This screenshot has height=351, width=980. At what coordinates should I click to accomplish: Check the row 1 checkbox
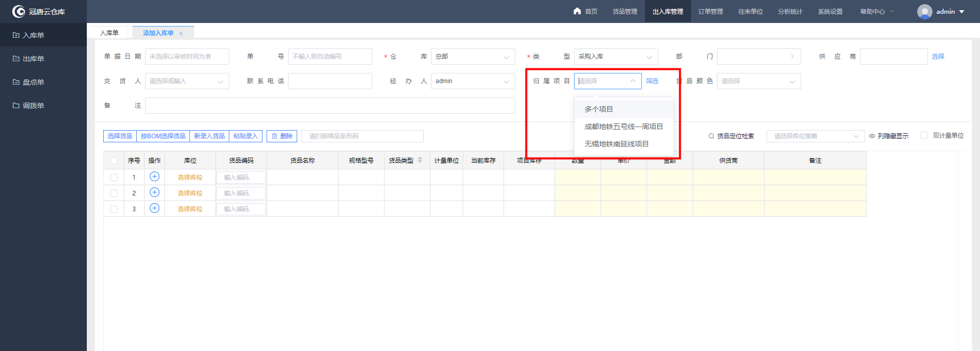click(x=114, y=178)
